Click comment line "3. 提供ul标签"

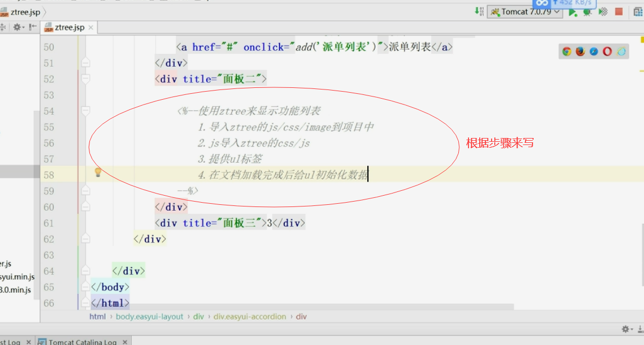click(x=229, y=158)
